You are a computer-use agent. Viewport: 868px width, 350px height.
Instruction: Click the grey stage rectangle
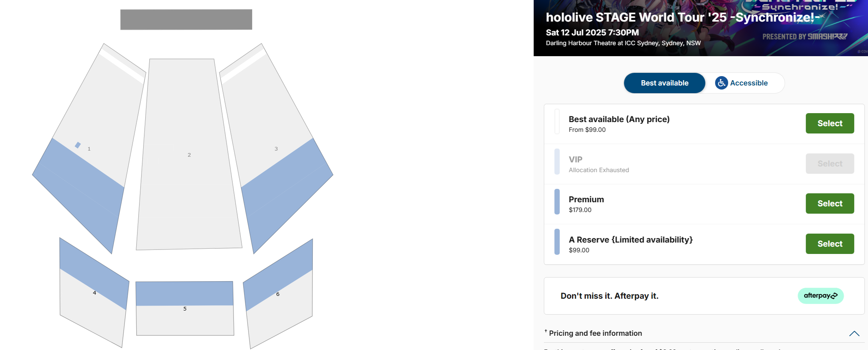186,20
